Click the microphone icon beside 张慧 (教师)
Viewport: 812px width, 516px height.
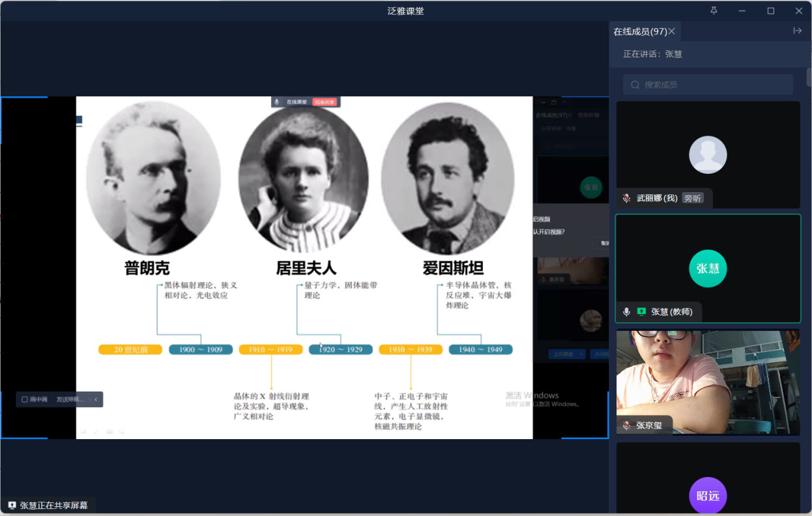coord(627,312)
